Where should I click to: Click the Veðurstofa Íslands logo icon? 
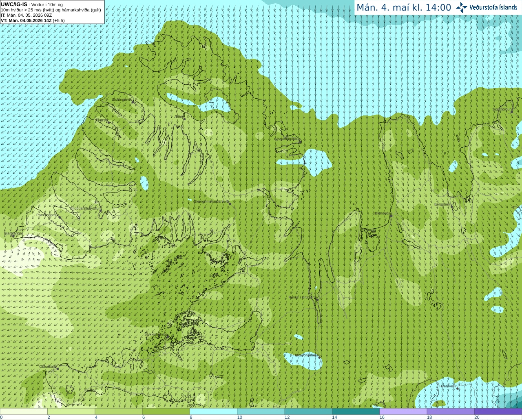[462, 7]
